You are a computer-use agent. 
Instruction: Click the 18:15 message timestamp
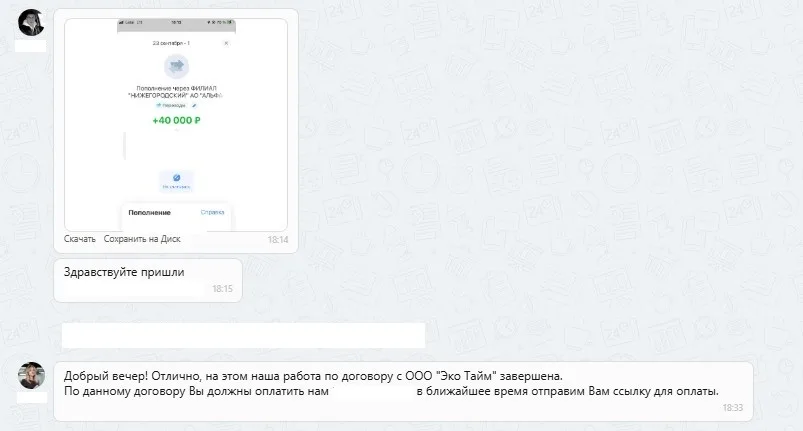[x=222, y=289]
